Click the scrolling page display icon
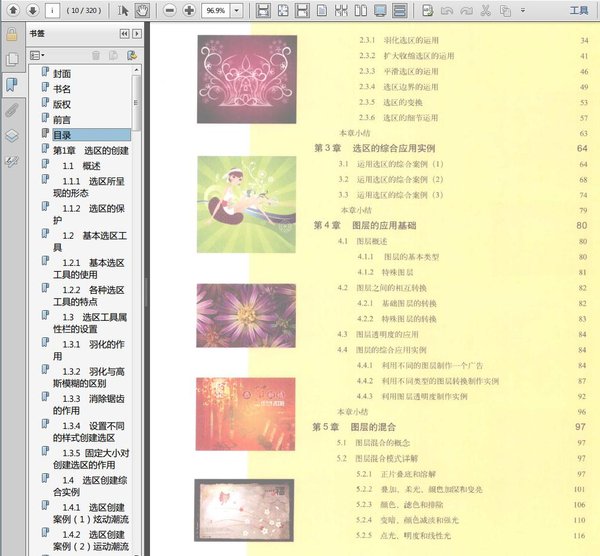This screenshot has height=556, width=600. [400, 10]
